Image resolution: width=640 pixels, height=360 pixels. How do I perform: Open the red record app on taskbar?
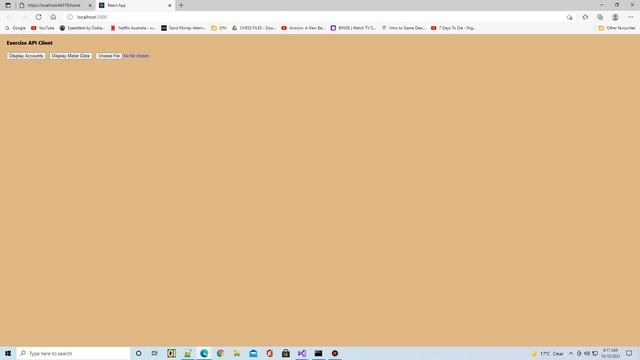tap(335, 353)
